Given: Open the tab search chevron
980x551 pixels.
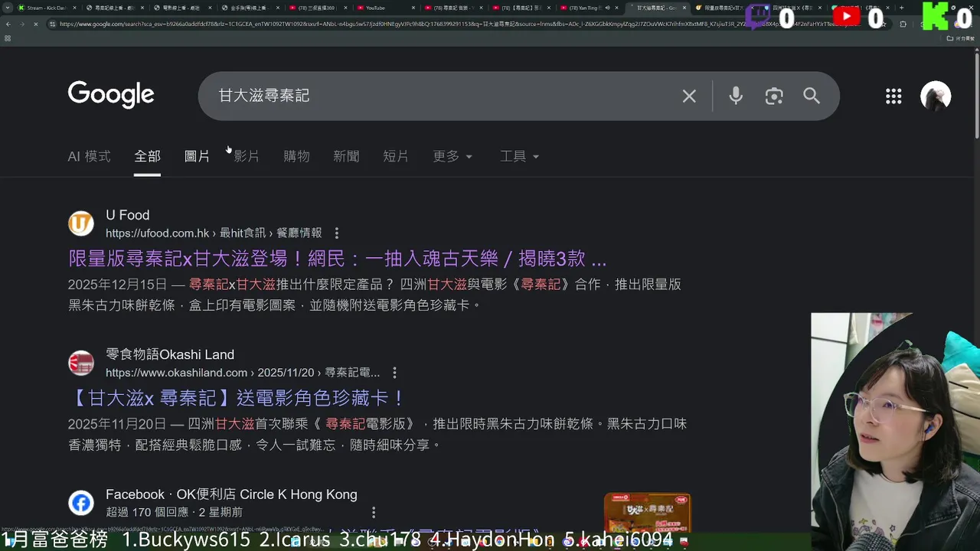Looking at the screenshot, I should [7, 8].
